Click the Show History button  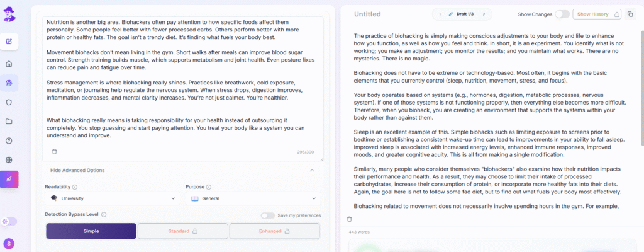[597, 14]
